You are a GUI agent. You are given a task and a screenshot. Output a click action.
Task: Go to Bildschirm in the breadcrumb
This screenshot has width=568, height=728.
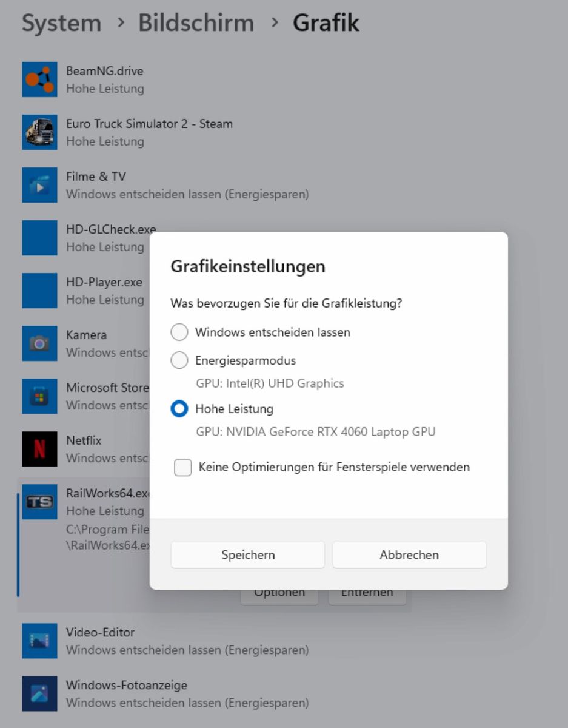coord(196,23)
